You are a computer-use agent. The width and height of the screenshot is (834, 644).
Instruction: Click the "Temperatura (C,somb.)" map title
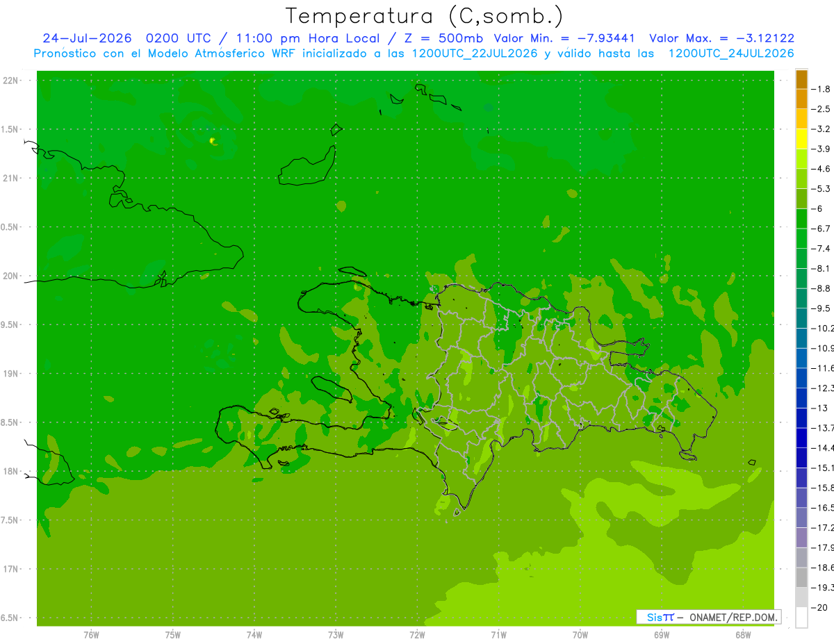click(425, 16)
